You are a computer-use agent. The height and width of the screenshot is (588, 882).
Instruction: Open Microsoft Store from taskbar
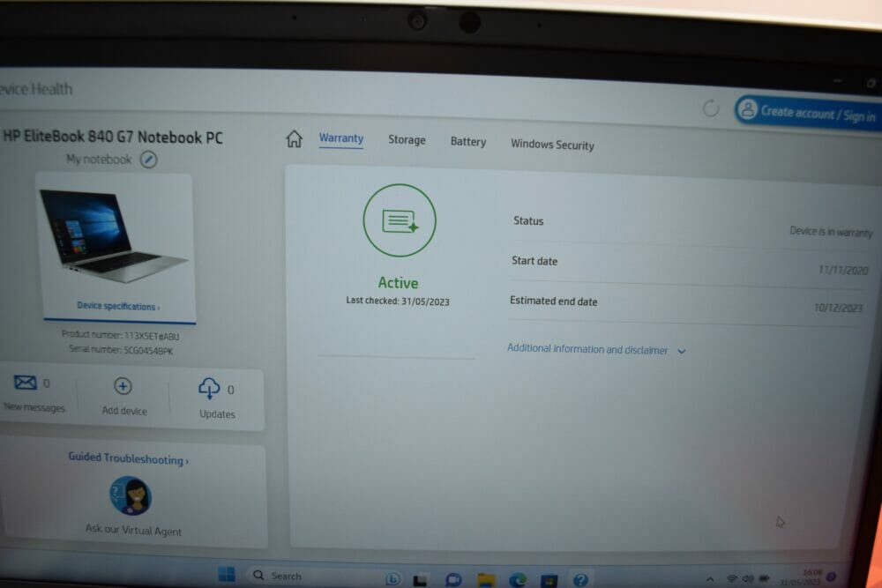pos(549,580)
